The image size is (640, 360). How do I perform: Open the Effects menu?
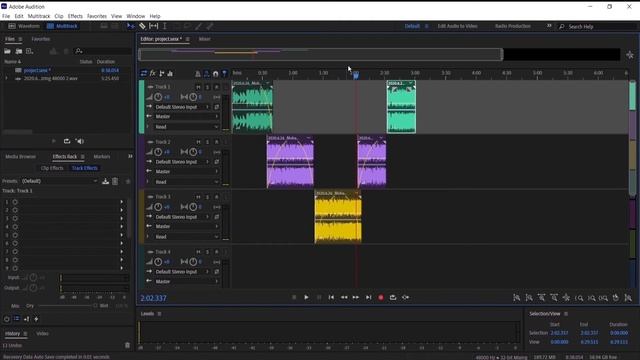pos(75,16)
